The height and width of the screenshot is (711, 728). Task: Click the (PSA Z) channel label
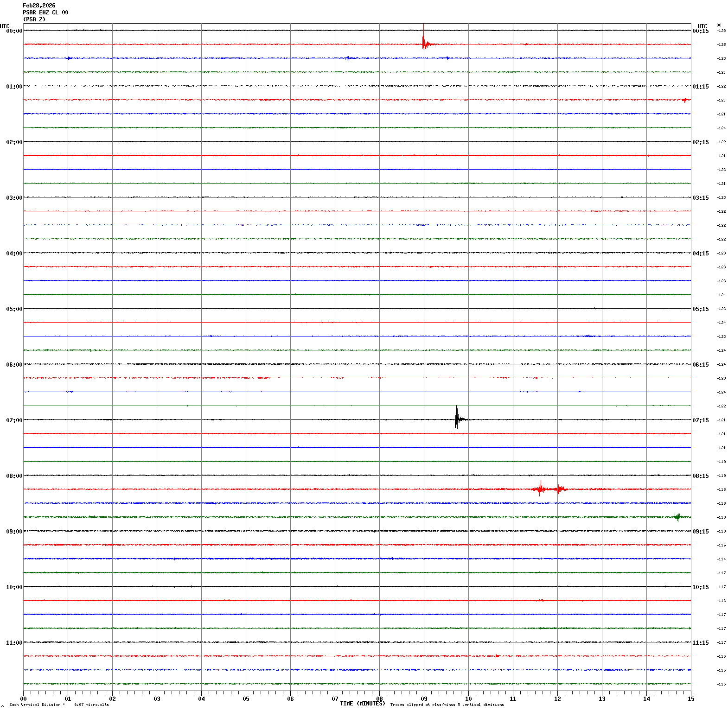point(34,19)
